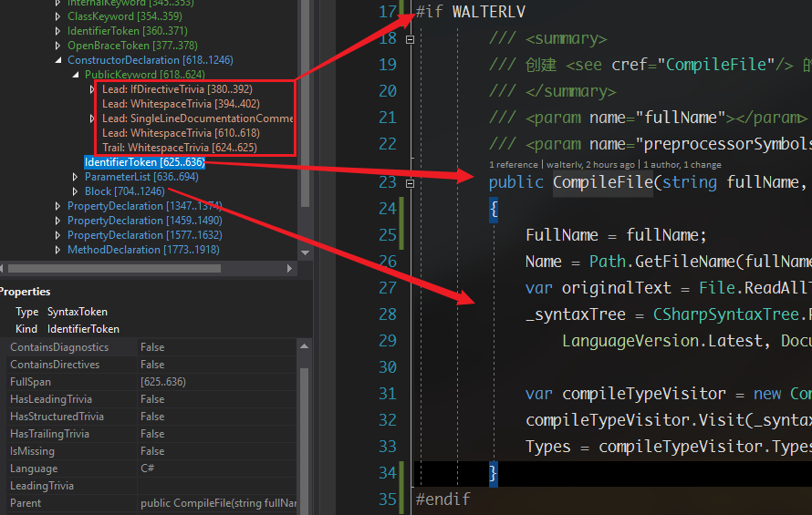Expand the MethodDeclaration node

57,250
